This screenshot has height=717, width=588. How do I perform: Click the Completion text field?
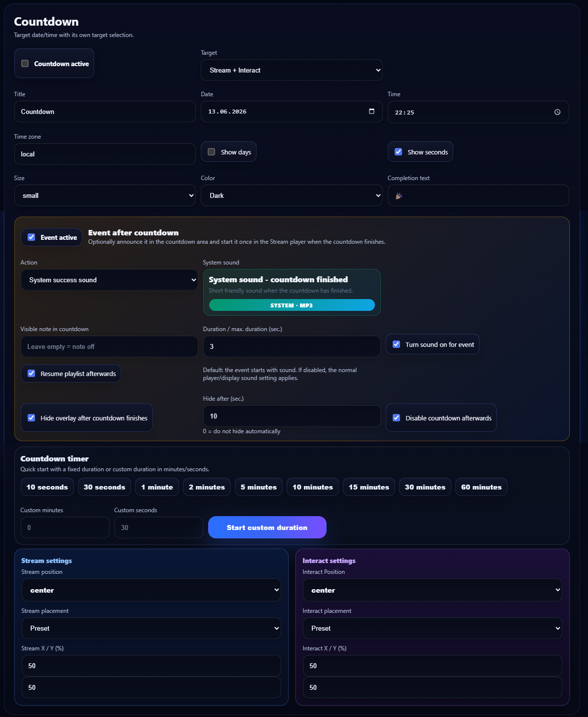tap(478, 195)
